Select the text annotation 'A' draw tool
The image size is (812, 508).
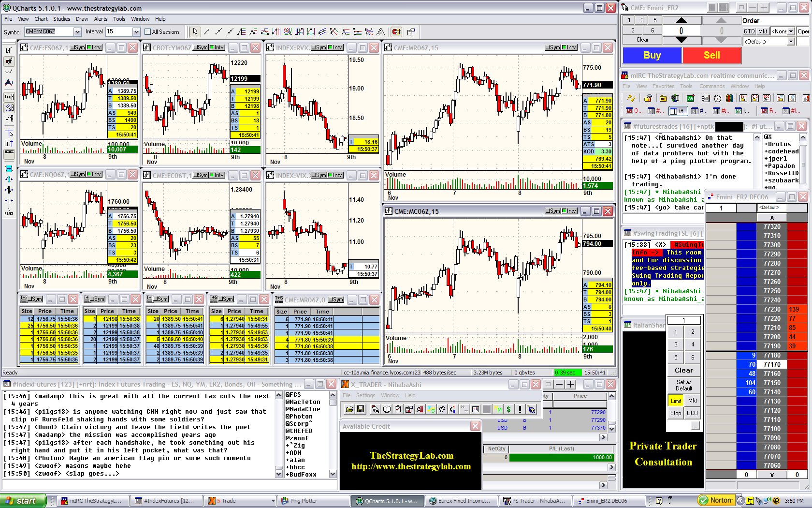pyautogui.click(x=381, y=32)
